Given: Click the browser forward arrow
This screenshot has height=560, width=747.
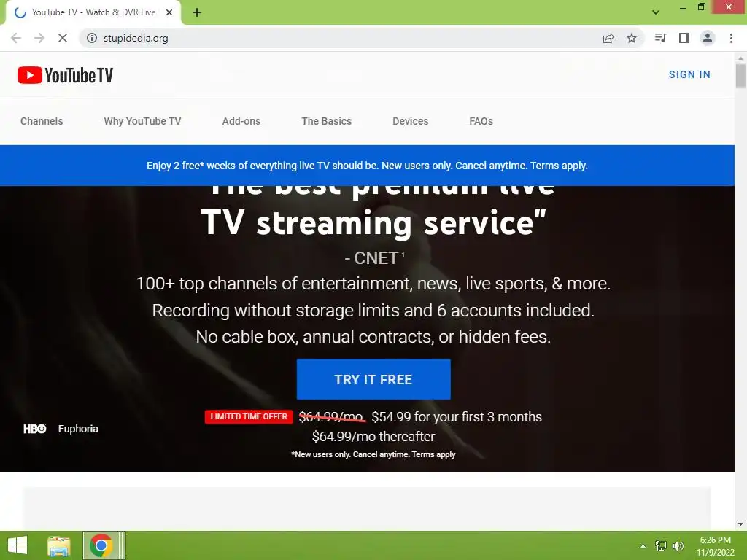Looking at the screenshot, I should pos(39,38).
